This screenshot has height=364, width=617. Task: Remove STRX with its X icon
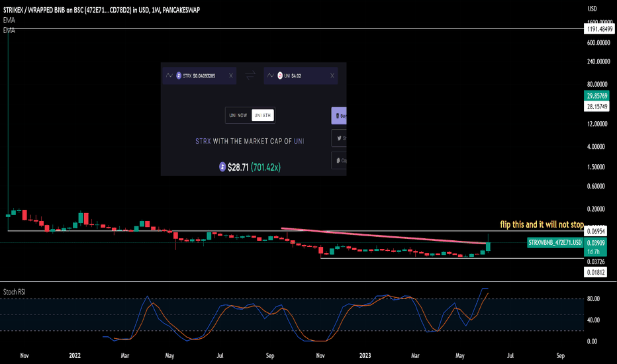click(x=231, y=75)
